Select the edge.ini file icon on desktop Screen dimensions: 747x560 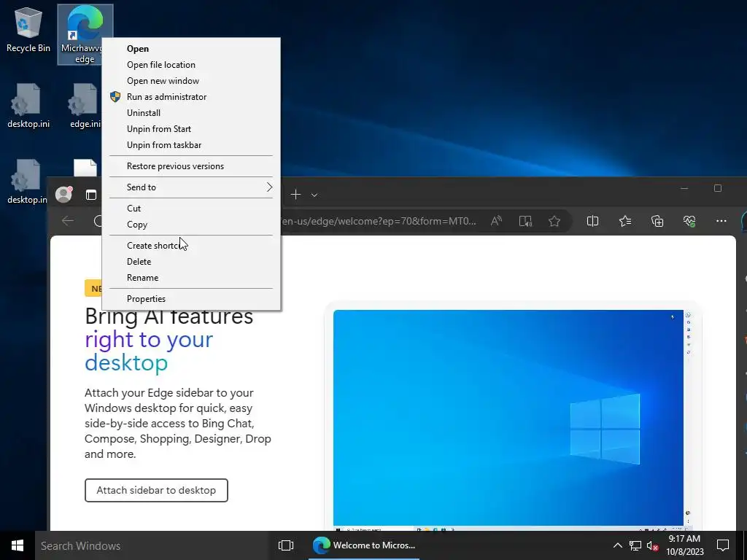pos(85,106)
